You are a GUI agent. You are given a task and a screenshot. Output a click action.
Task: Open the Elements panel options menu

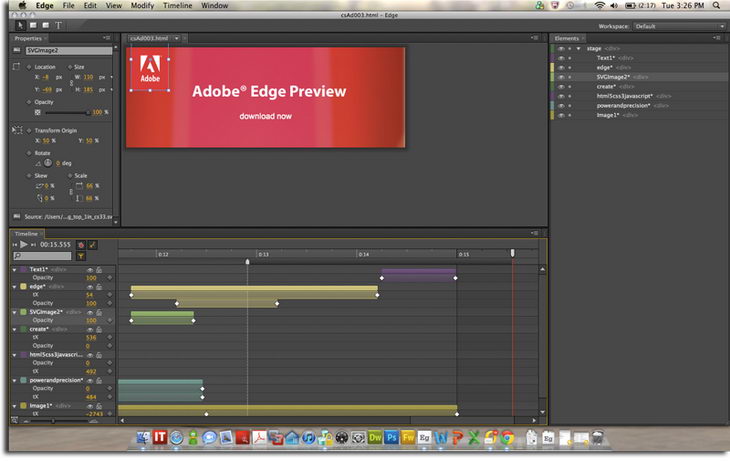coord(716,38)
